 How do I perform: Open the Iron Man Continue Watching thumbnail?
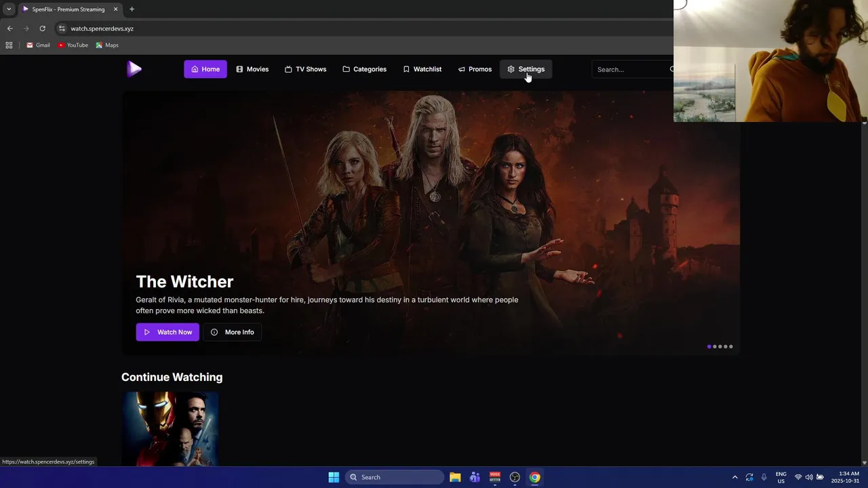(x=170, y=428)
